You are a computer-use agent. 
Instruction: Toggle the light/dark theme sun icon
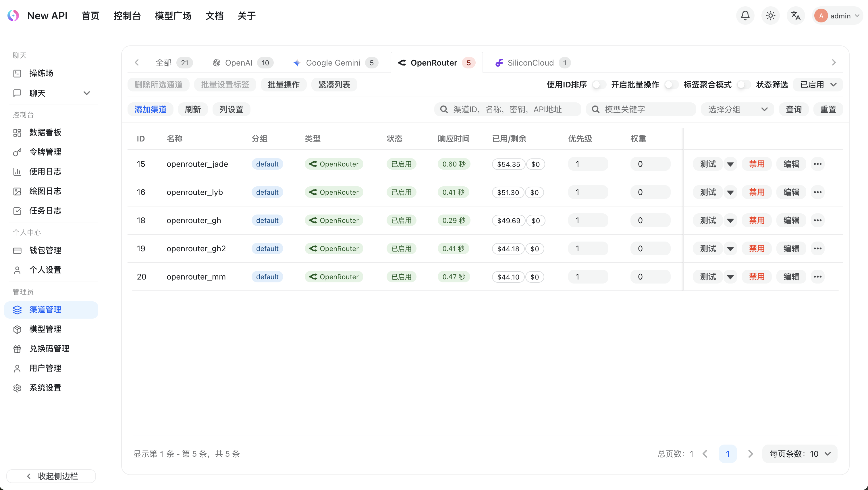770,16
